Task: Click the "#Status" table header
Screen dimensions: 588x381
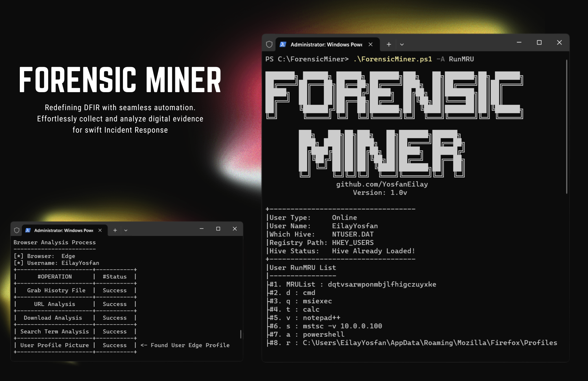Action: point(115,277)
